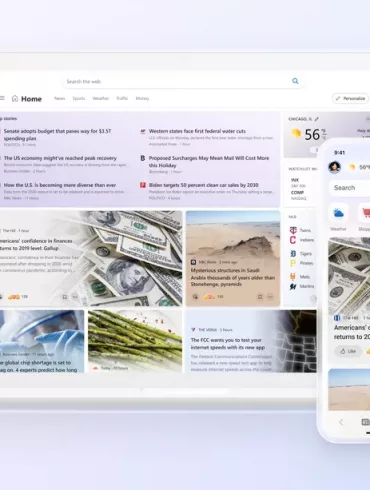This screenshot has height=490, width=370.
Task: Bookmark the Americans' confidence story
Action: (65, 297)
